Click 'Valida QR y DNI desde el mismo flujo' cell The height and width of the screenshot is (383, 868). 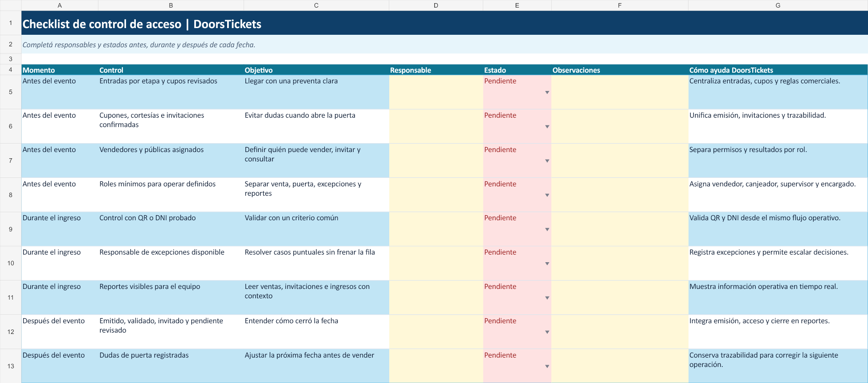pyautogui.click(x=778, y=229)
